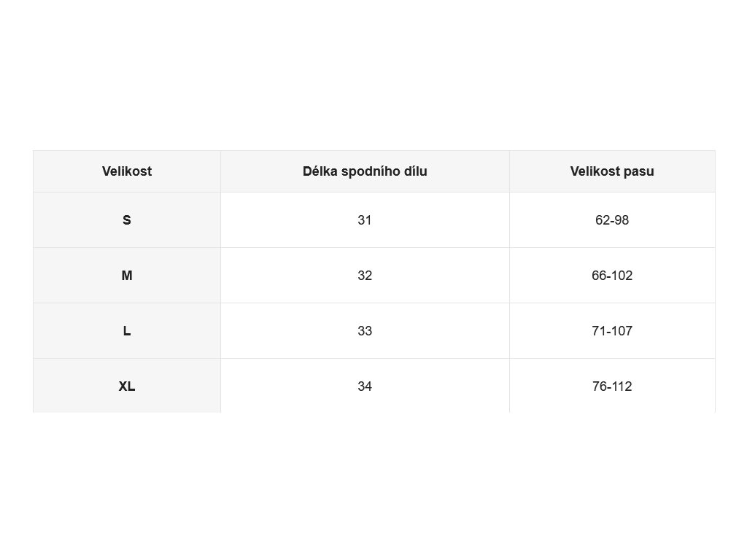The width and height of the screenshot is (747, 560).
Task: Click the waist range 76-112
Action: click(612, 386)
